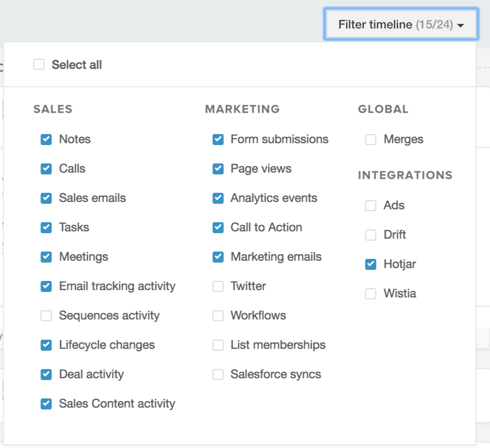The image size is (490, 448).
Task: Uncheck the Meetings filter
Action: click(x=47, y=257)
